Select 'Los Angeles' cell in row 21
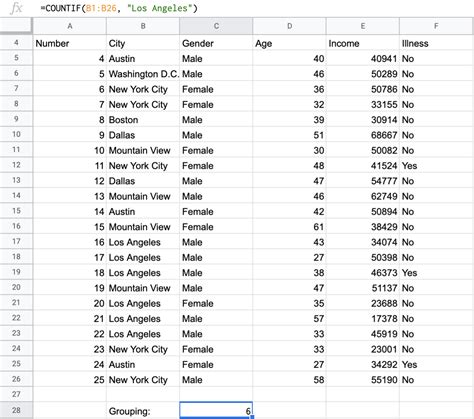474x419 pixels. coord(143,303)
